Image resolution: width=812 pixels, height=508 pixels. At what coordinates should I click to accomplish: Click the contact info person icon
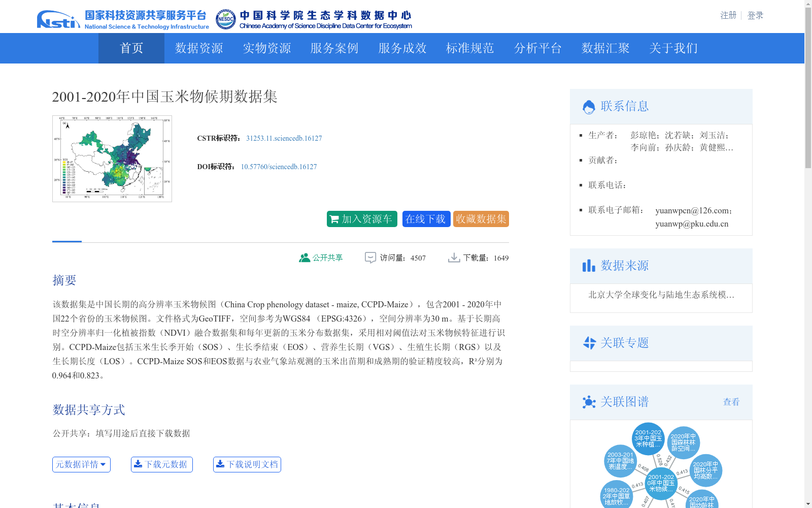[x=589, y=107]
